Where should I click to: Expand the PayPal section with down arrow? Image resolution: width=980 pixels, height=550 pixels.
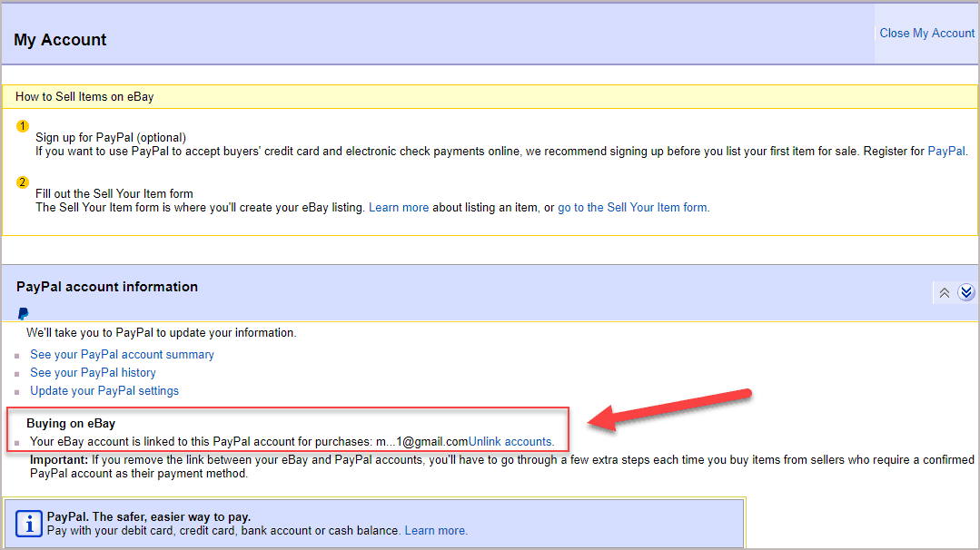(966, 292)
